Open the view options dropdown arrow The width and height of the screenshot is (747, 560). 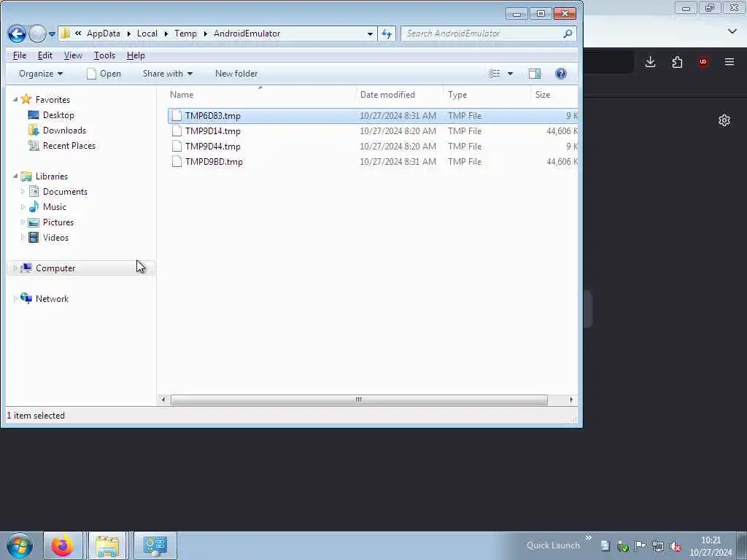[510, 74]
